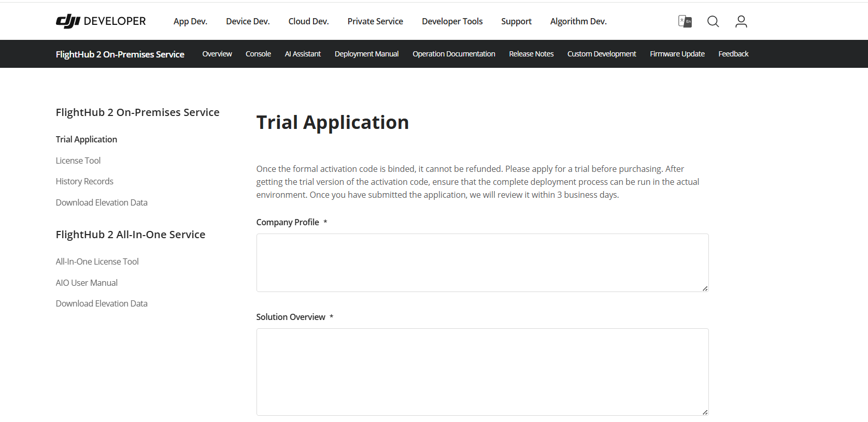
Task: Open the Feedback tab
Action: (733, 54)
